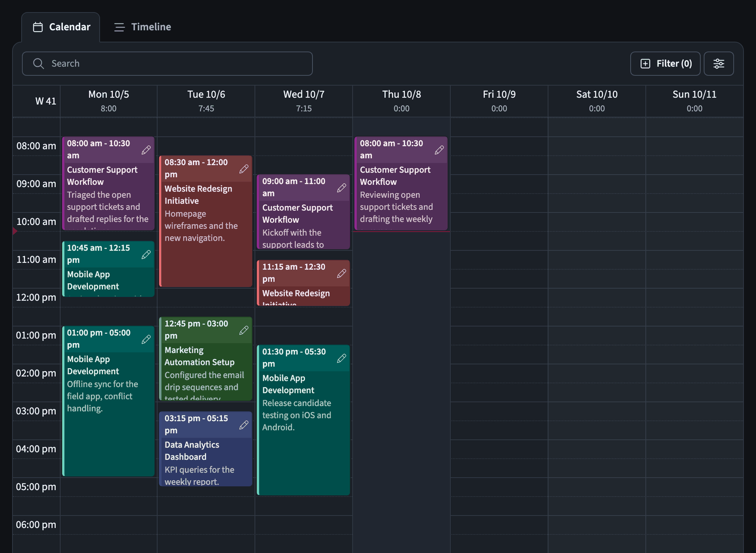
Task: Edit Tuesday 08:30 am Website Redesign pencil
Action: pos(244,169)
